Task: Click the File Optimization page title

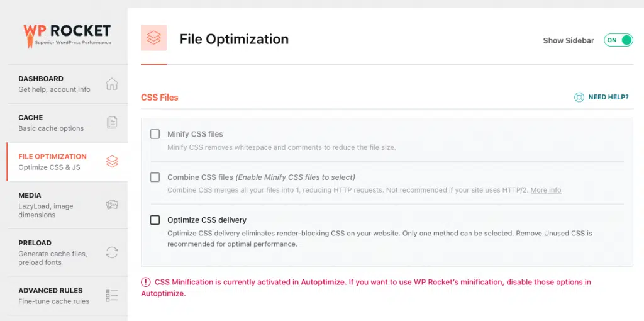Action: [234, 39]
